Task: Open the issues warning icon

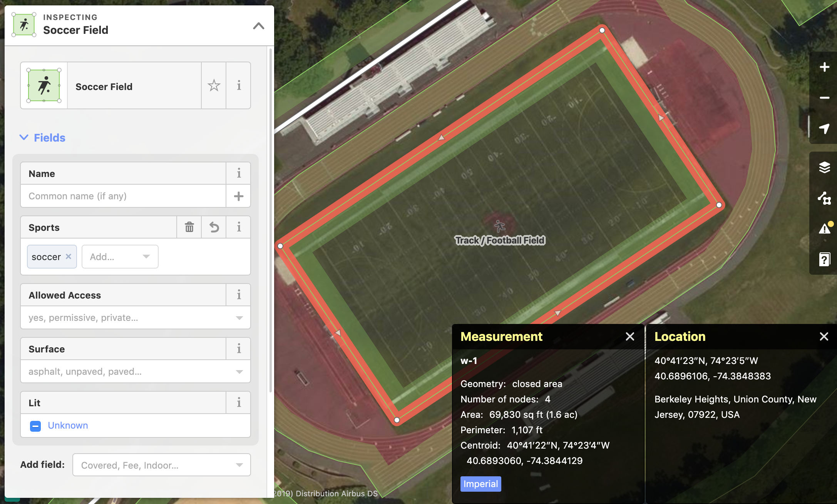Action: click(x=824, y=229)
